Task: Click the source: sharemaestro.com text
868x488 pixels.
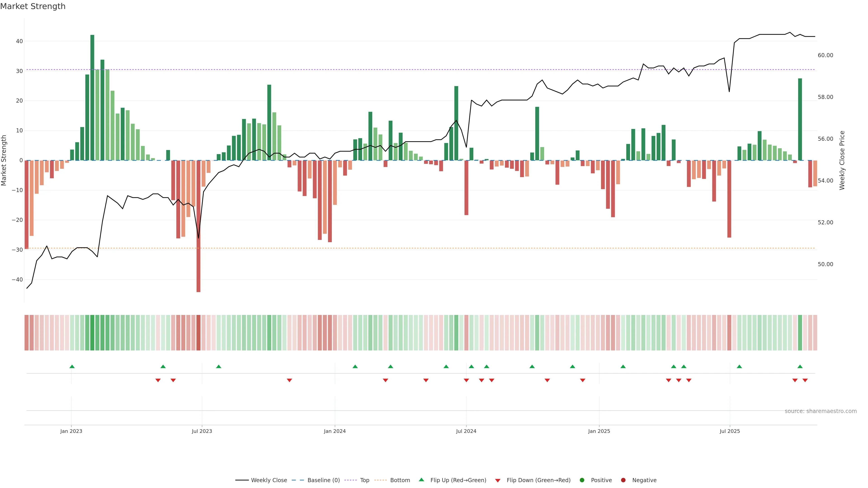Action: [821, 411]
